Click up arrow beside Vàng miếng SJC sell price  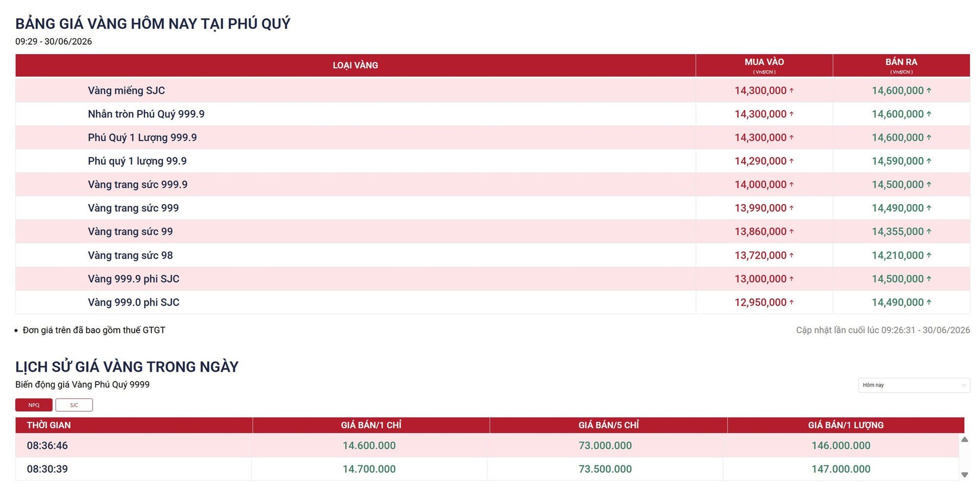point(929,90)
